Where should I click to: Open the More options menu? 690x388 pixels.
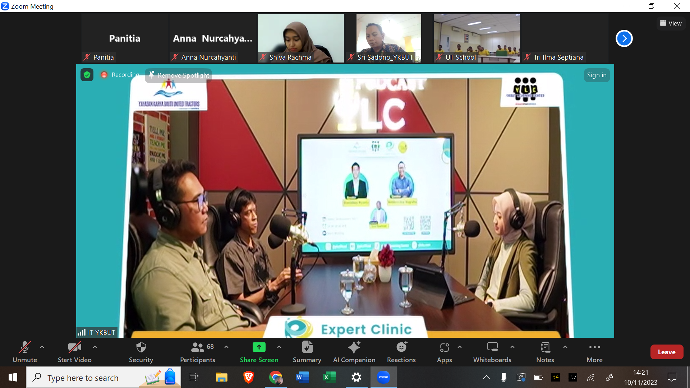pos(595,352)
